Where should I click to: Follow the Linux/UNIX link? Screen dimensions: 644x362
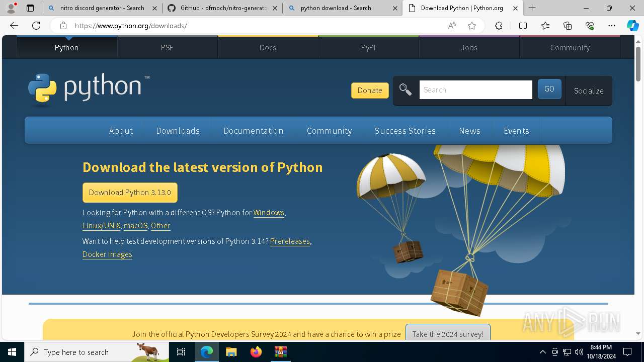(x=101, y=226)
